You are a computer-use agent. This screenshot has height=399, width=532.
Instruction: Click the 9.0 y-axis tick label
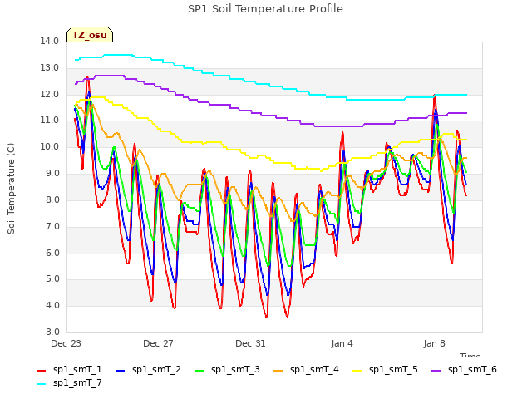tap(52, 173)
